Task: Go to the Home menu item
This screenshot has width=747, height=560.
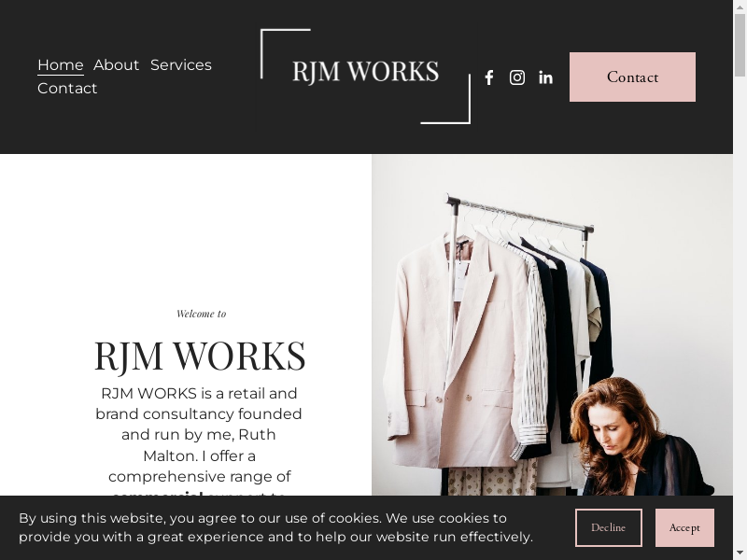Action: 61,64
